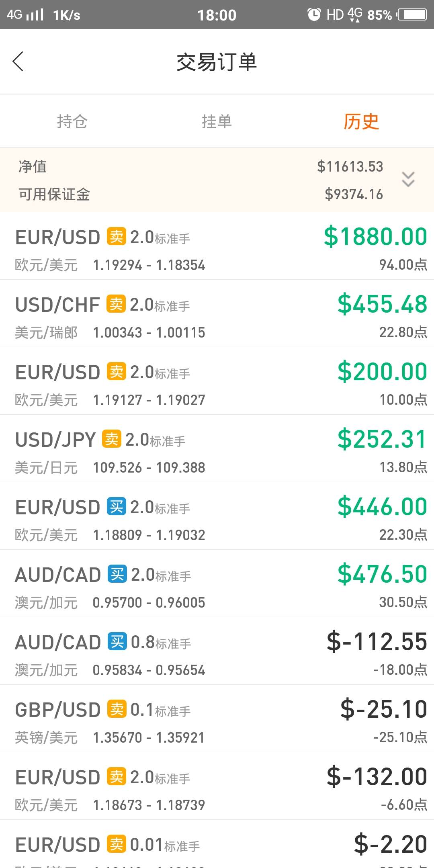434x868 pixels.
Task: Open EUR/USD order with $1880.00 profit
Action: point(217,246)
